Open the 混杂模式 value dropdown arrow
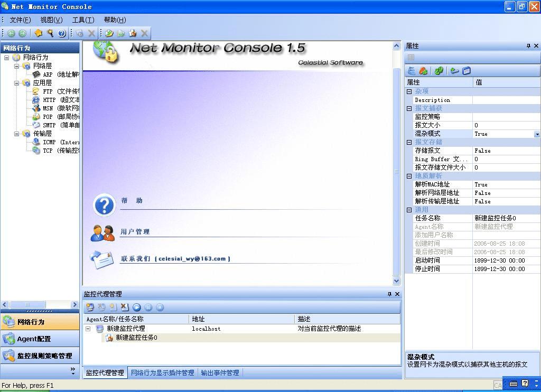Image resolution: width=541 pixels, height=392 pixels. click(x=537, y=134)
